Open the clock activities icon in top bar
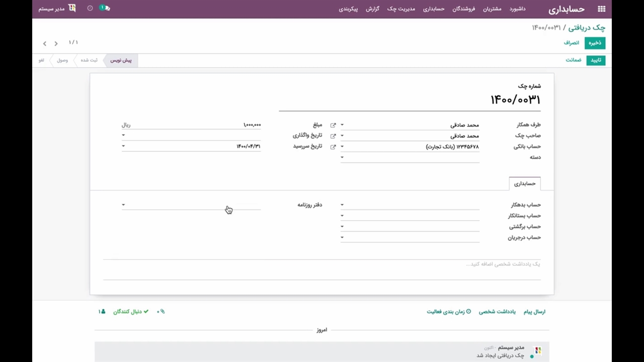Image resolution: width=644 pixels, height=362 pixels. (90, 8)
